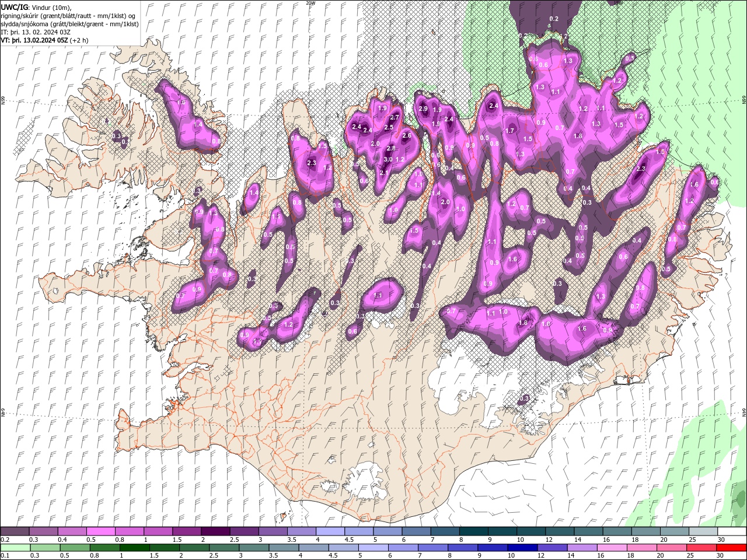Select the 2.1 snowfall value label
The width and height of the screenshot is (747, 560).
point(384,173)
